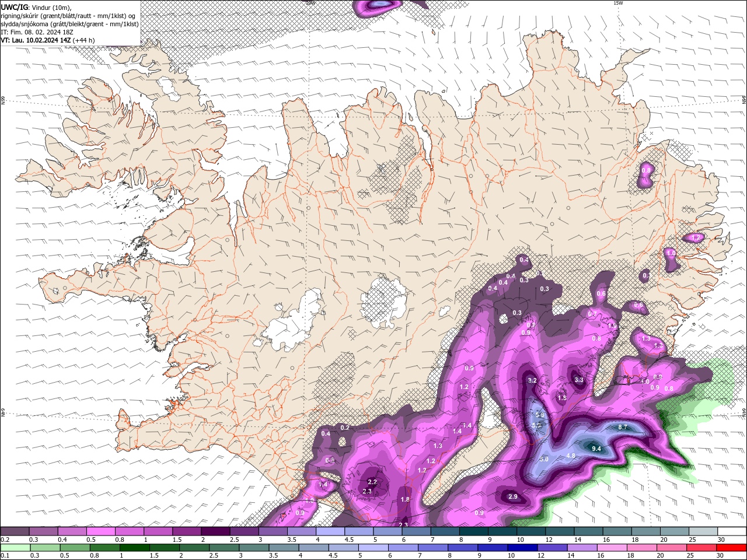The image size is (747, 560).
Task: Click the 5.0 value beside 4.8
Action: click(x=544, y=459)
